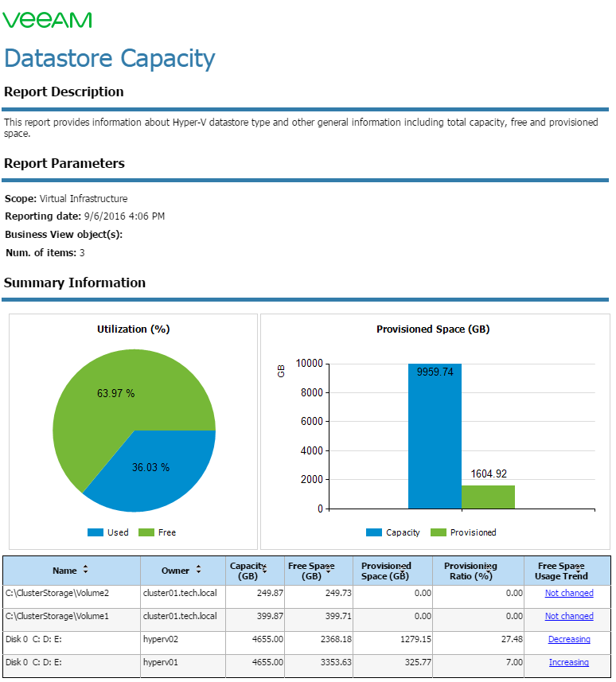
Task: Click the 9959.74 capacity bar
Action: tap(435, 436)
